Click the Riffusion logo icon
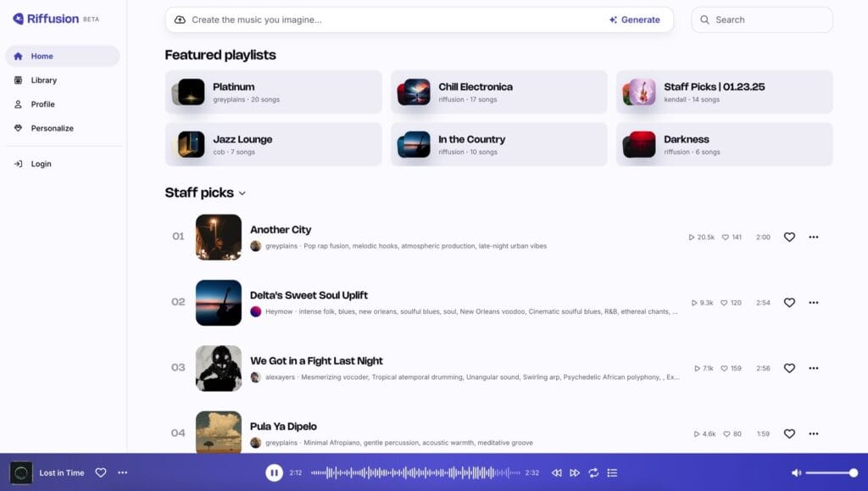 (x=18, y=19)
